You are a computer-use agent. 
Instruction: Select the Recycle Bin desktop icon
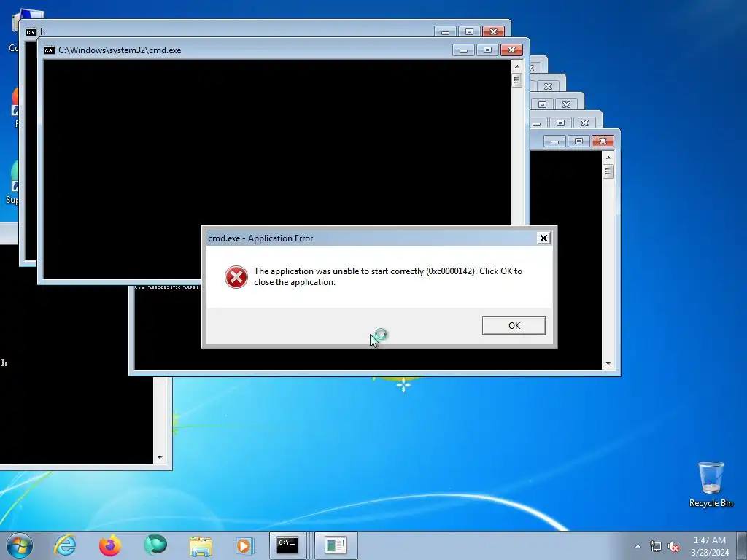click(711, 484)
